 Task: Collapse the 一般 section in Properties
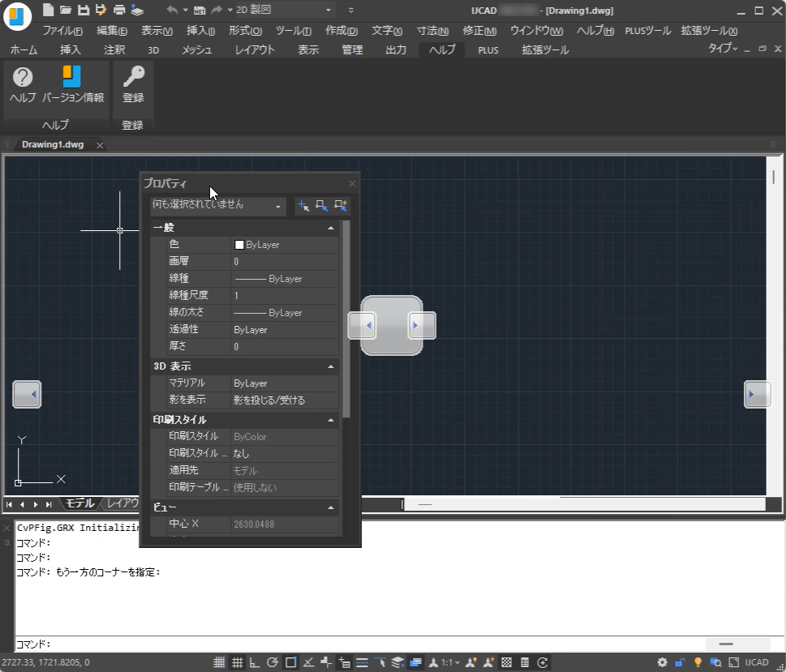pyautogui.click(x=330, y=228)
